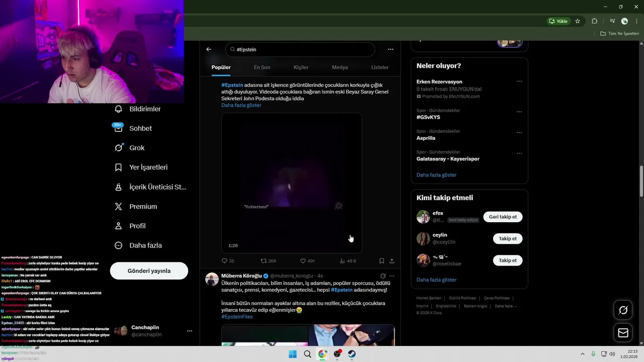Open the Gizlilik Politikası footer link
Screen dimensions: 644x362
[x=462, y=298]
